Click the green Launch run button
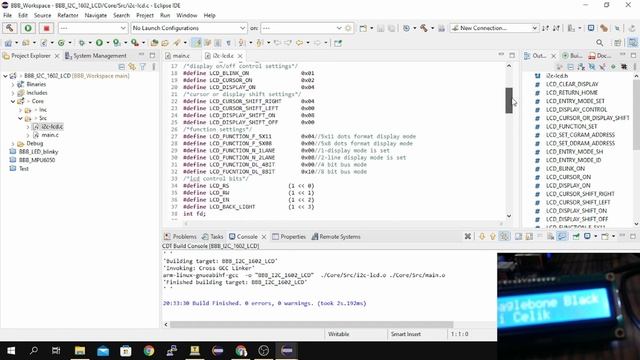Image resolution: width=640 pixels, height=360 pixels. 28,28
